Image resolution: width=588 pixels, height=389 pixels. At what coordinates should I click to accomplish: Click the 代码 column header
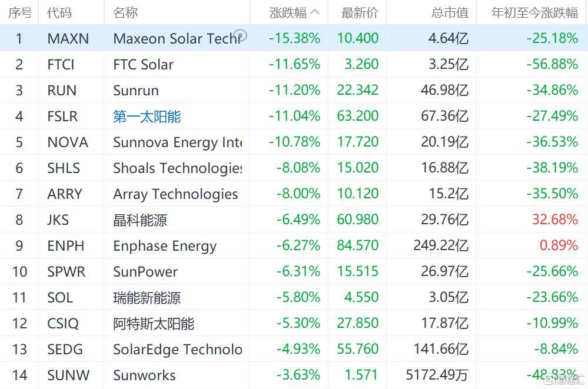(59, 13)
